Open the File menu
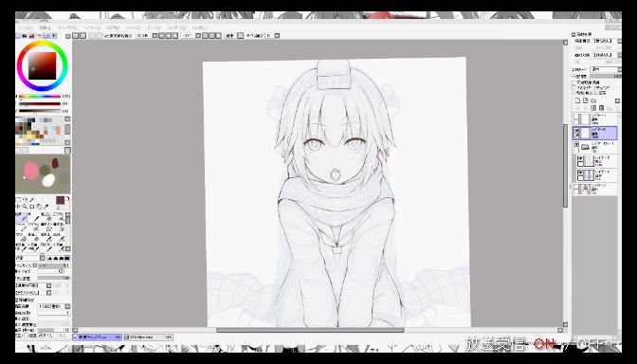The height and width of the screenshot is (364, 637). [25, 28]
